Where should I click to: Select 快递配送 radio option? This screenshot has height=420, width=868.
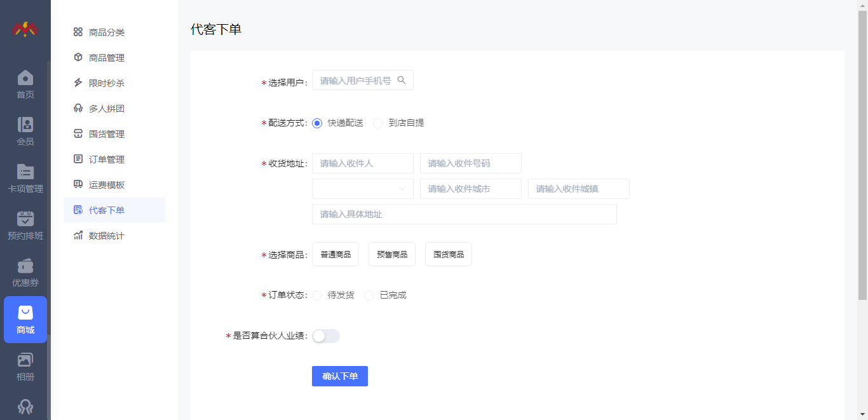pyautogui.click(x=317, y=123)
